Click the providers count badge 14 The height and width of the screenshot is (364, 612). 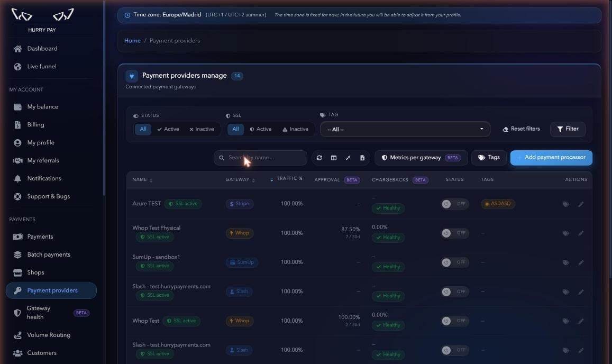tap(237, 76)
